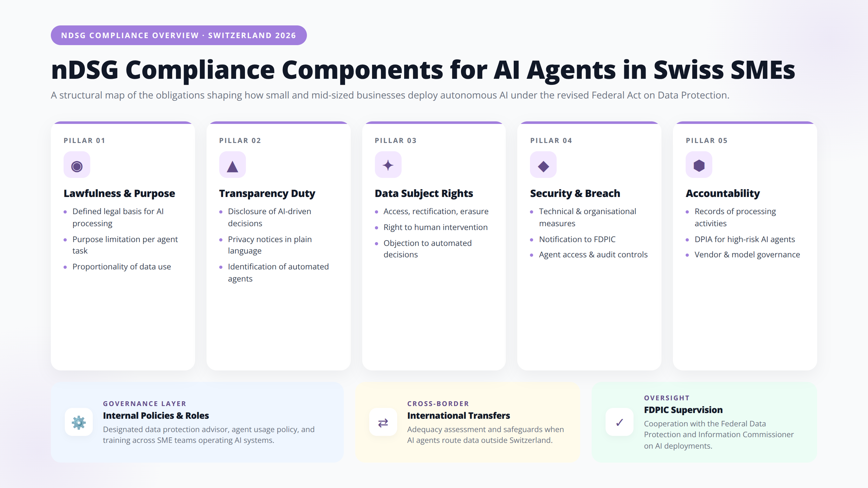
Task: Click 'Objection to automated decisions' bullet
Action: [428, 249]
